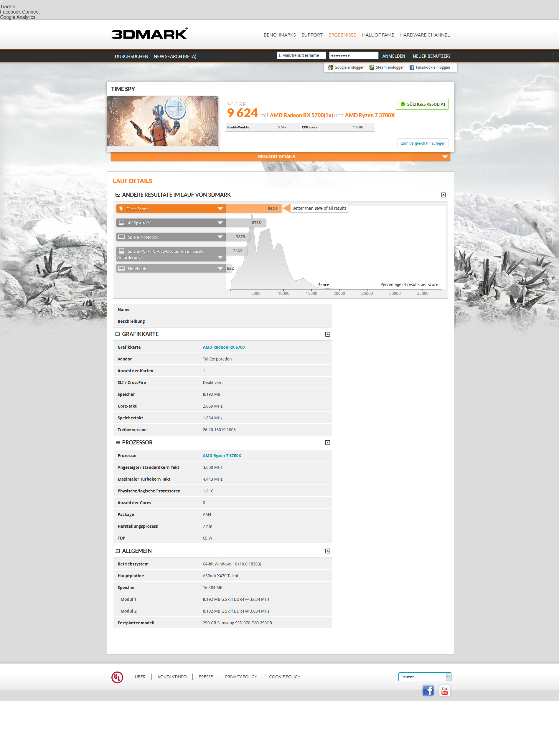Click the E-Mail/Benutzername input field

(x=301, y=55)
